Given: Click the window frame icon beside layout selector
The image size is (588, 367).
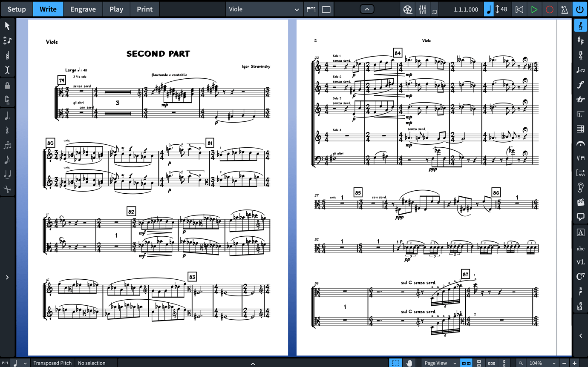Looking at the screenshot, I should click(326, 9).
